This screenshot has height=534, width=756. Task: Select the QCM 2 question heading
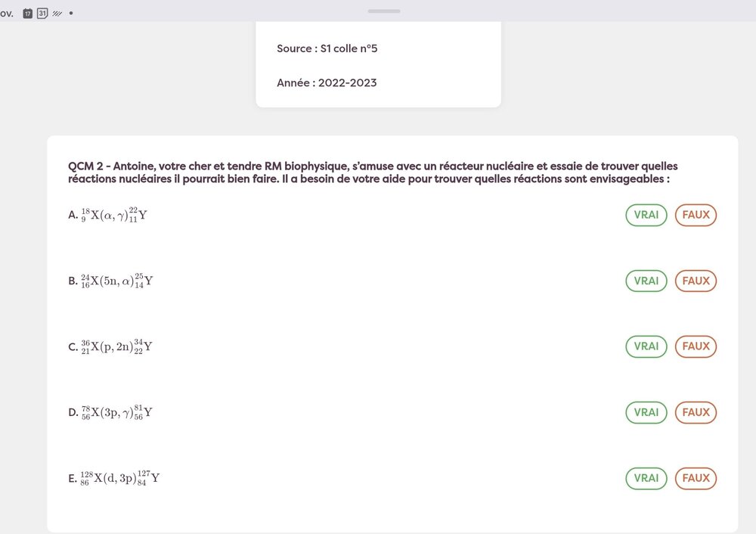pos(373,172)
